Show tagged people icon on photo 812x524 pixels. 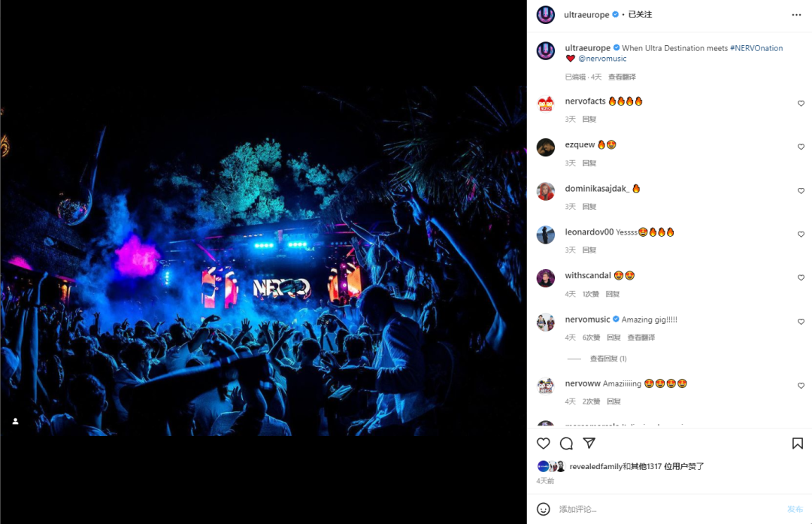(x=16, y=421)
